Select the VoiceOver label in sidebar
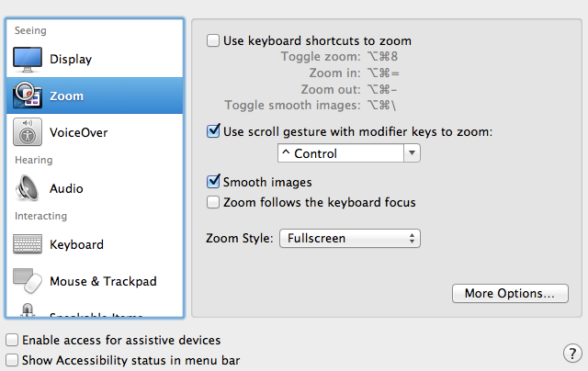The image size is (588, 371). click(x=79, y=132)
